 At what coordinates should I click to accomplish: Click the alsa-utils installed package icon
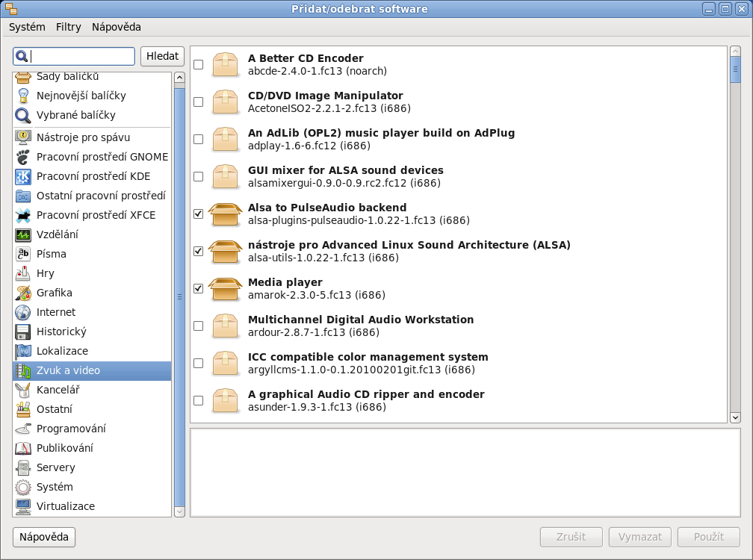pos(226,252)
